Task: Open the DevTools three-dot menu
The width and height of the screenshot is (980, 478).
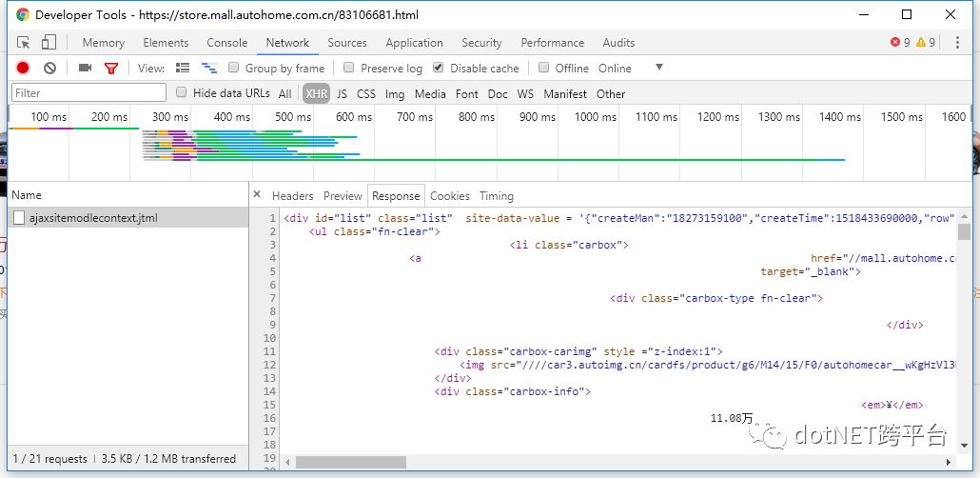Action: click(x=957, y=43)
